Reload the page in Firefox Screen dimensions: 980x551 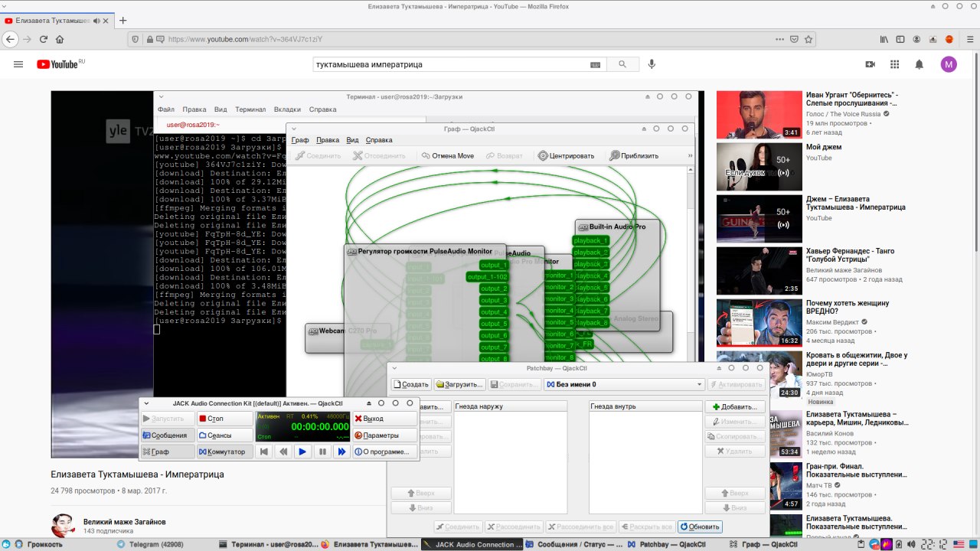44,39
